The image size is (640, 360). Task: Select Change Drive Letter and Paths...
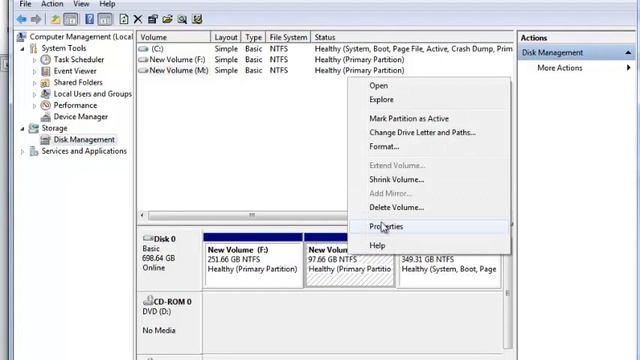click(429, 133)
